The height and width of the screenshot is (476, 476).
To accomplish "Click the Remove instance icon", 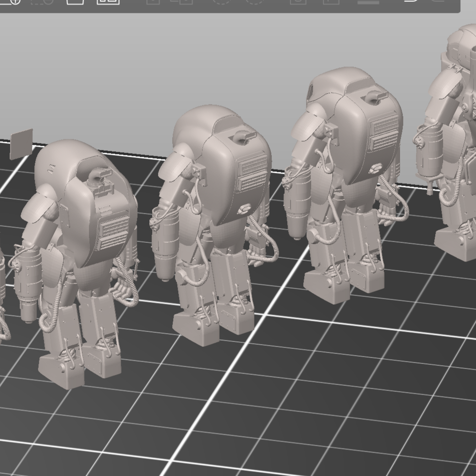I will pos(254,1).
